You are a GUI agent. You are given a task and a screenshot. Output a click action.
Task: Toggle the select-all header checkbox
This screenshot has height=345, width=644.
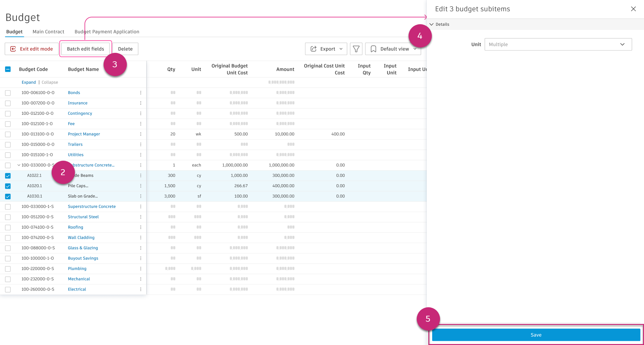pyautogui.click(x=8, y=69)
